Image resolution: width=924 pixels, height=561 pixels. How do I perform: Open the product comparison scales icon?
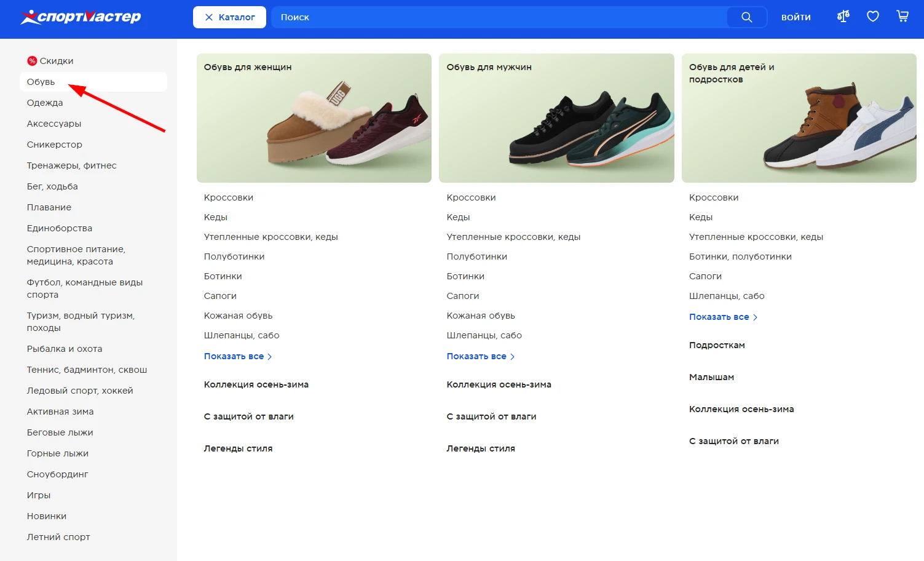(x=843, y=17)
